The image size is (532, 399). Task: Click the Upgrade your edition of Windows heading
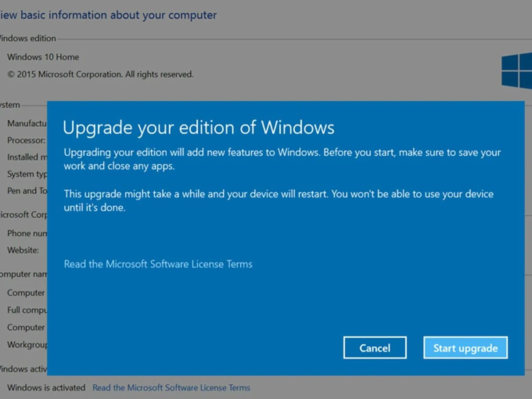[199, 128]
